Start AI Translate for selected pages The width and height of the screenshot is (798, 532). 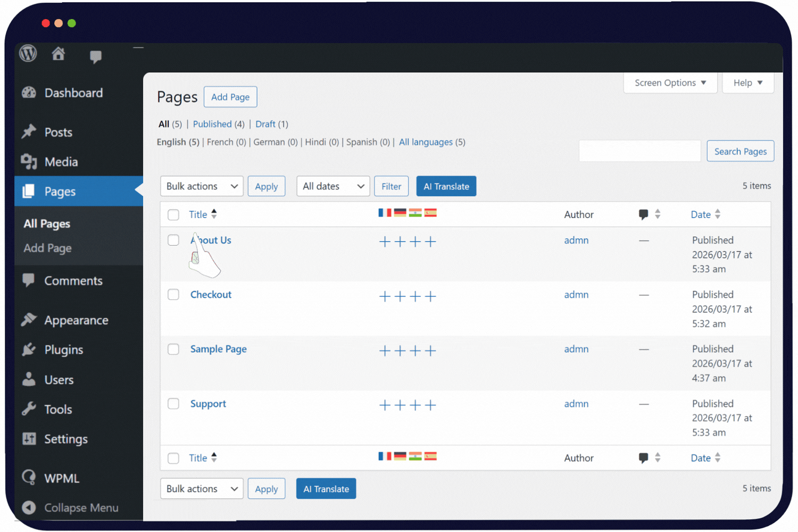pyautogui.click(x=446, y=186)
